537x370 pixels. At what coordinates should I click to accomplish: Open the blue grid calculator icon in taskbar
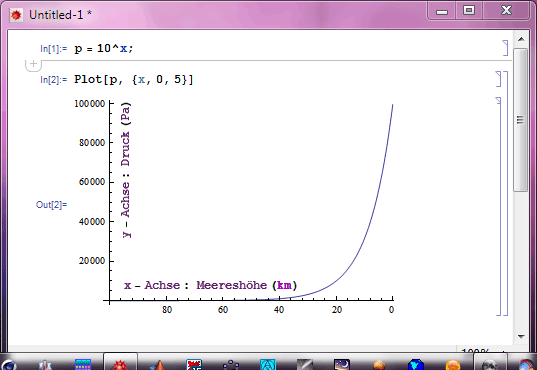point(83,365)
